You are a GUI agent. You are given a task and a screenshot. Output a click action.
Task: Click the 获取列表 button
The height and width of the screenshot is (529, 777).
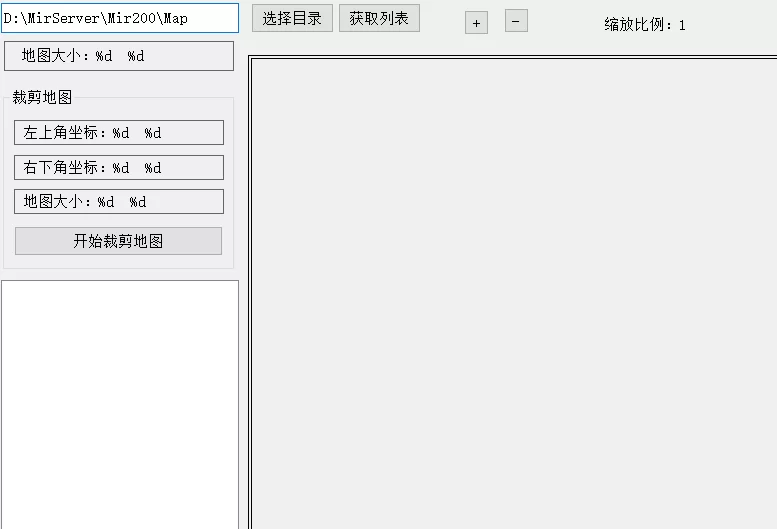coord(379,18)
